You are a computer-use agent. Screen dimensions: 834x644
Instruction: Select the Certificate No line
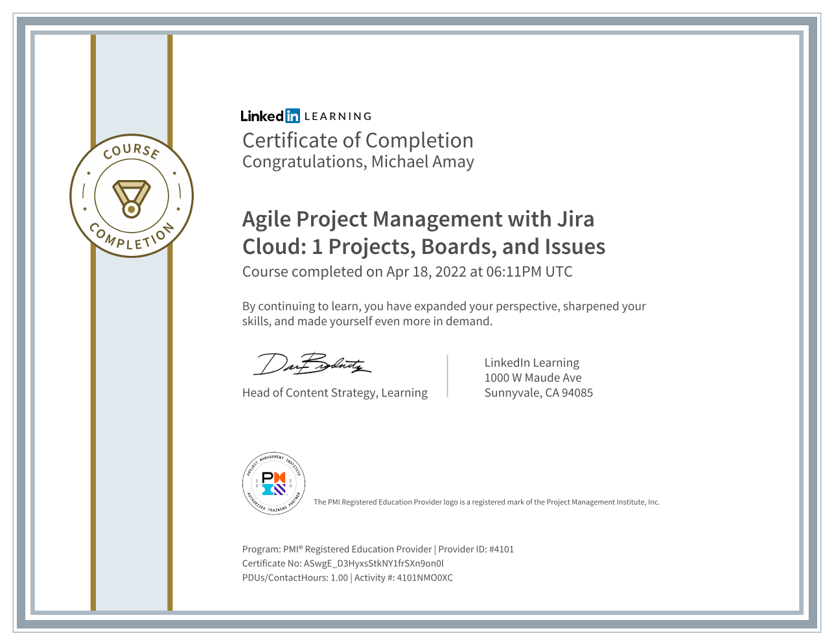tap(343, 564)
